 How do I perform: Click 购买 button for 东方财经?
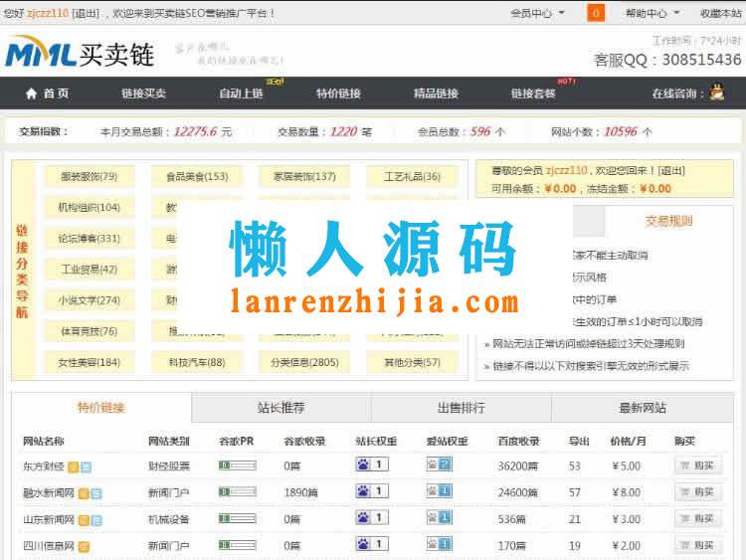tap(698, 466)
